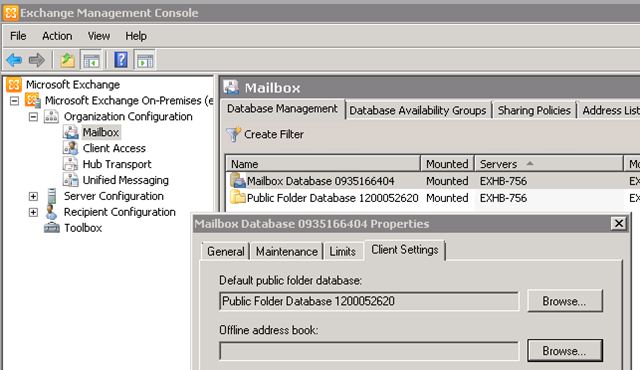Click the Exchange Management Console title icon
This screenshot has height=370, width=640.
tap(11, 13)
